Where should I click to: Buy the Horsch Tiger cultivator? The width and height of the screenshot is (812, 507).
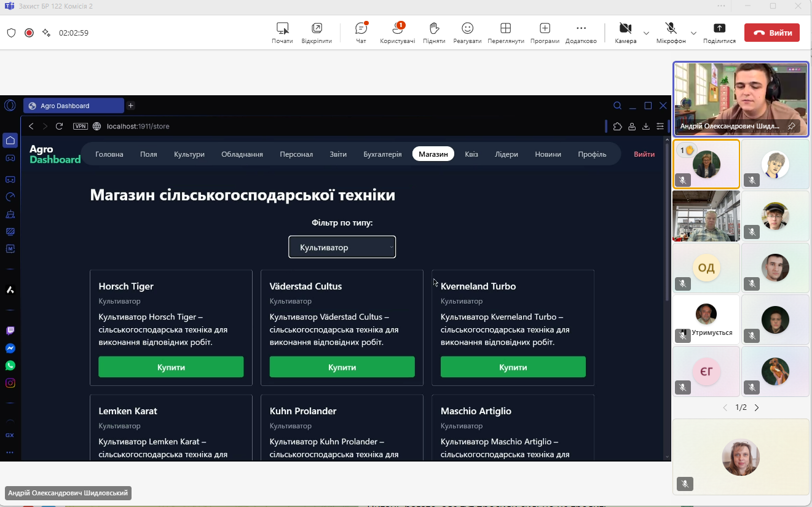pyautogui.click(x=171, y=367)
